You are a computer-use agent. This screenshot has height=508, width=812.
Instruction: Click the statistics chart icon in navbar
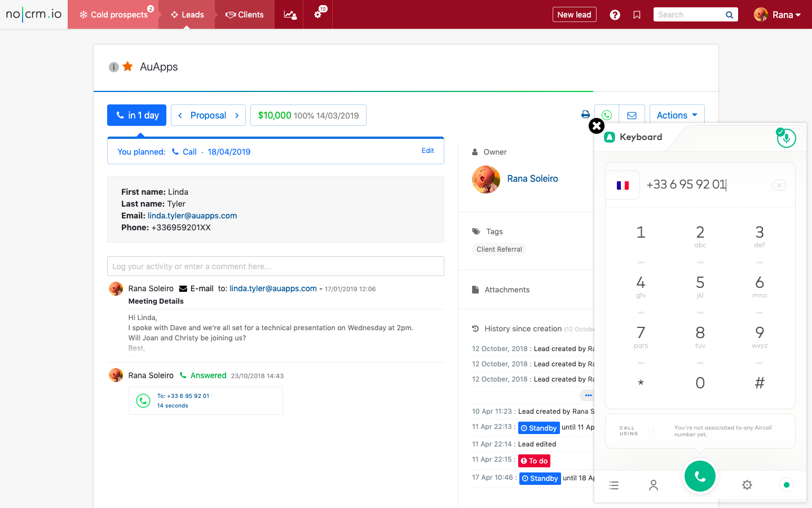pyautogui.click(x=289, y=15)
